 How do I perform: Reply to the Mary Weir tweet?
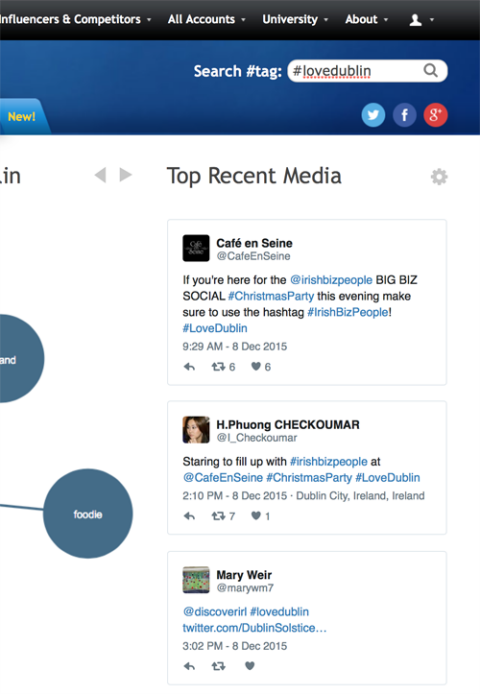pos(189,666)
